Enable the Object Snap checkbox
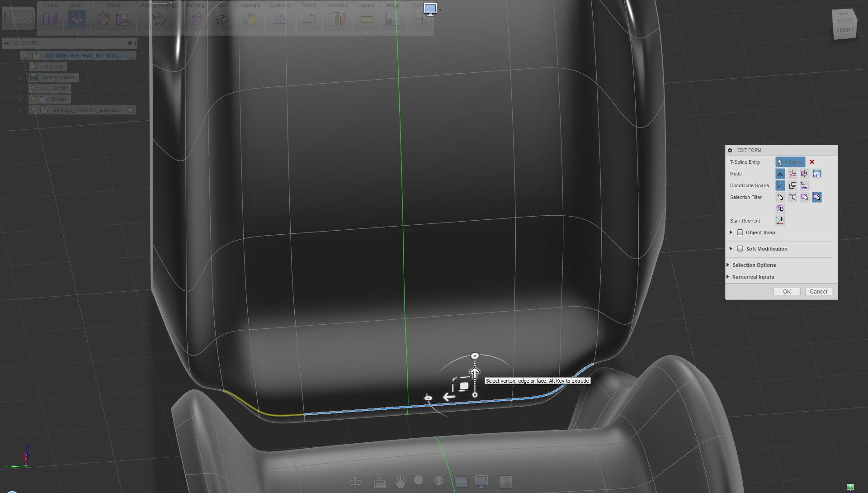This screenshot has width=868, height=493. pos(740,232)
